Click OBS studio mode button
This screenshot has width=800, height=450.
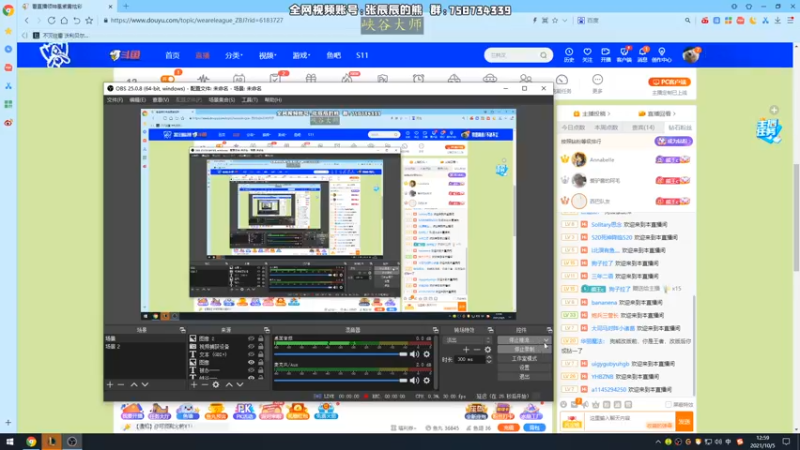[x=524, y=359]
